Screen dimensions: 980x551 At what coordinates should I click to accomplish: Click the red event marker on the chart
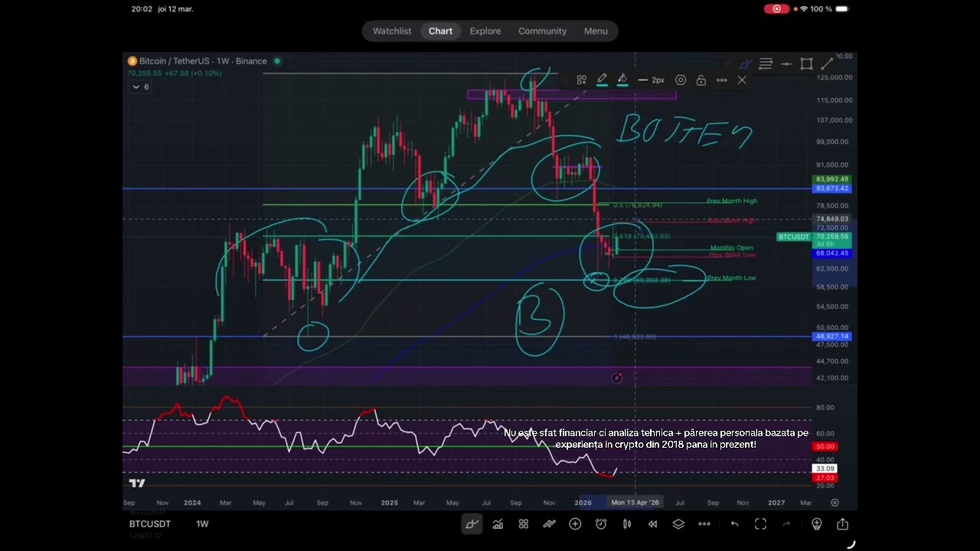617,378
